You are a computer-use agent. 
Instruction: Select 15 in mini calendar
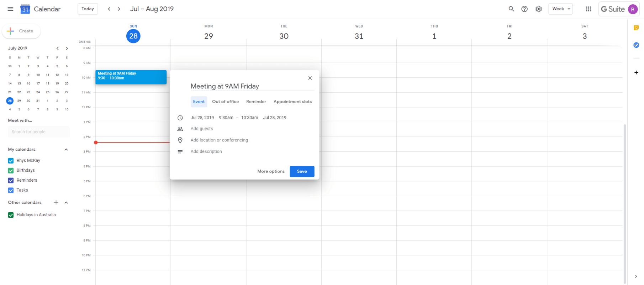point(19,84)
